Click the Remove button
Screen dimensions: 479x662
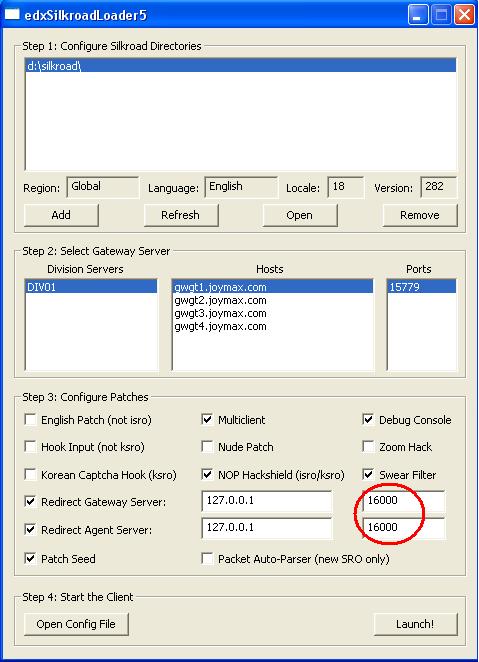click(420, 215)
